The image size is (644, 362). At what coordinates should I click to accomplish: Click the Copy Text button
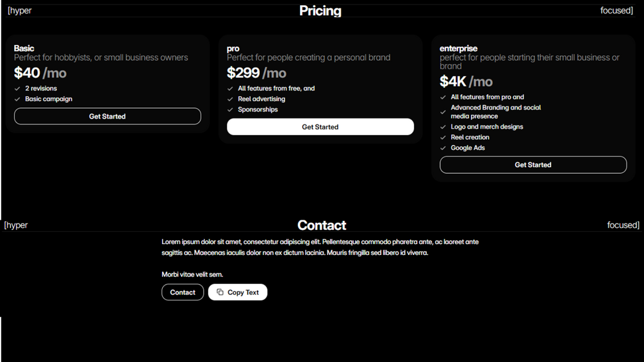(238, 292)
